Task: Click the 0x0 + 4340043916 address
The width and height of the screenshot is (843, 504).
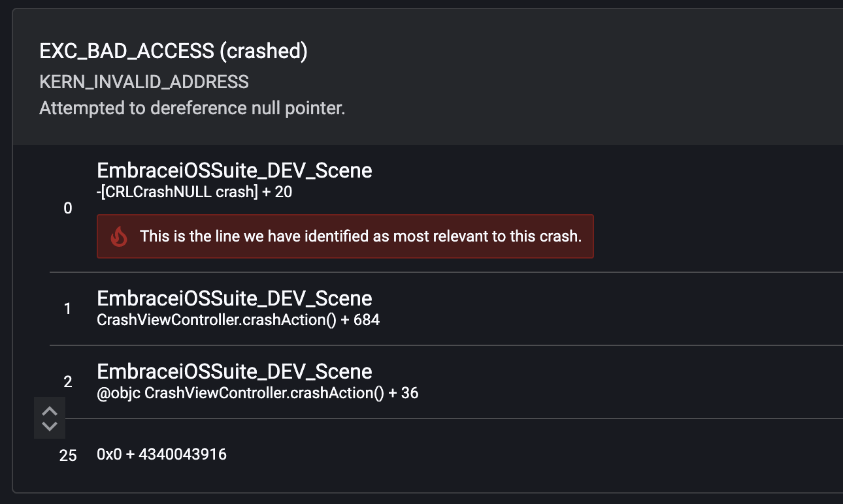Action: point(161,454)
